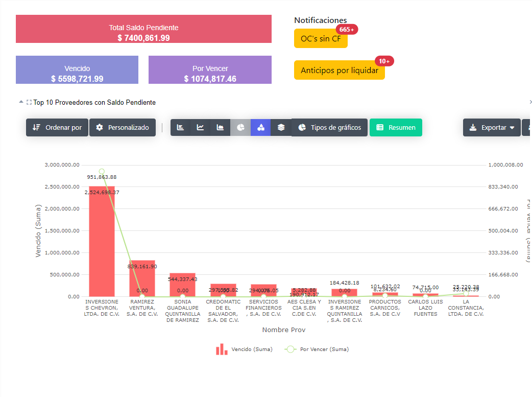
Task: Click the Personalizado settings button
Action: coord(123,128)
